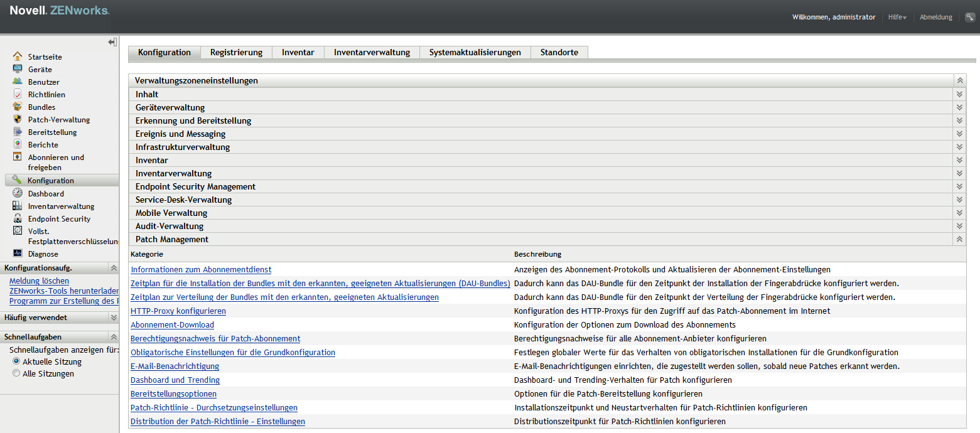Open the E-Mail-Benachrichtigung link

coord(175,366)
